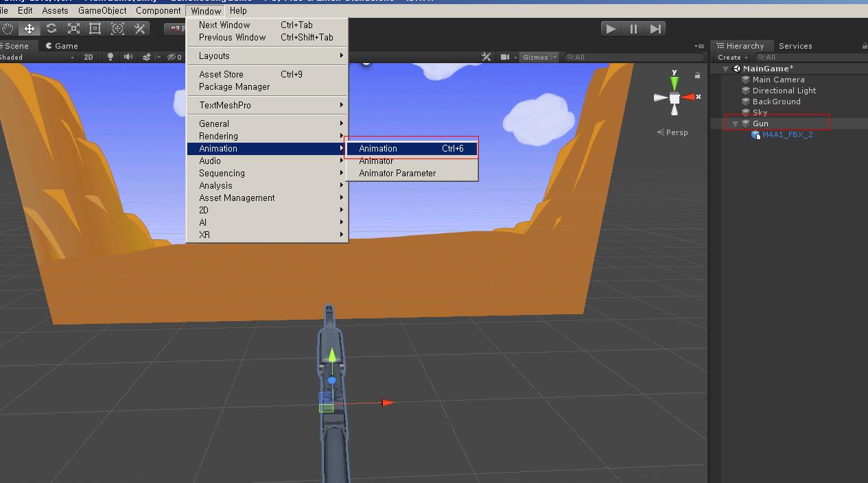Select the Rotate tool in toolbar
Screen dimensions: 868x483
point(51,29)
